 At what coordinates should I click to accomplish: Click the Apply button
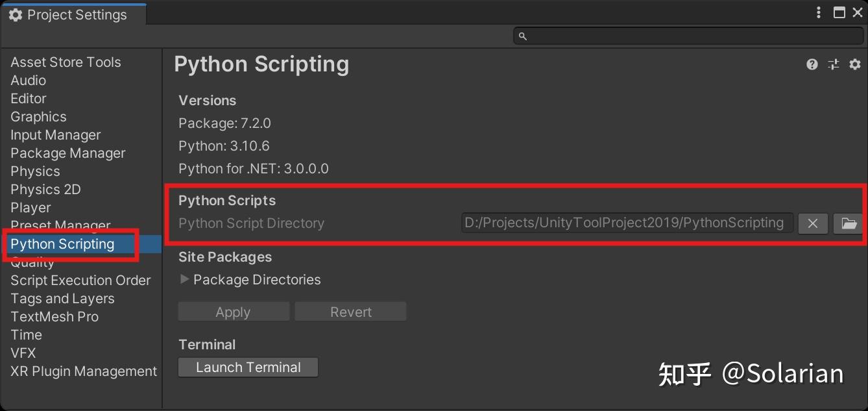click(233, 311)
